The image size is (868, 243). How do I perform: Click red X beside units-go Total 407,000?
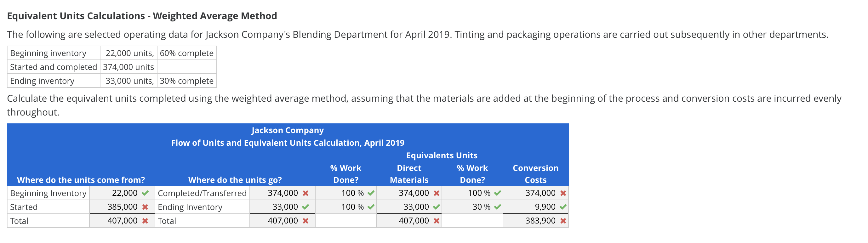pyautogui.click(x=306, y=221)
